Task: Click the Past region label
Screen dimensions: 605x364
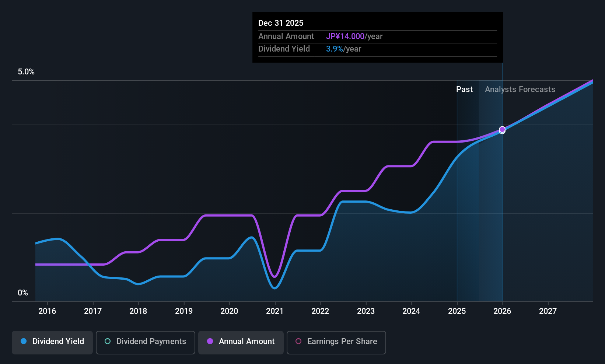Action: 464,90
